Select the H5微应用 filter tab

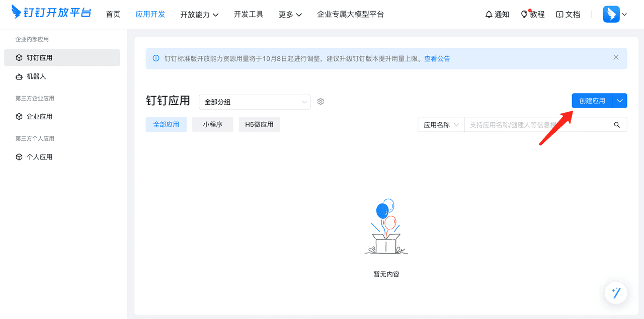point(259,124)
